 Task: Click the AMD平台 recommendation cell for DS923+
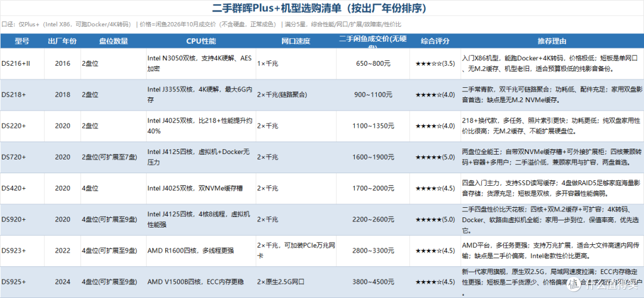(552, 251)
